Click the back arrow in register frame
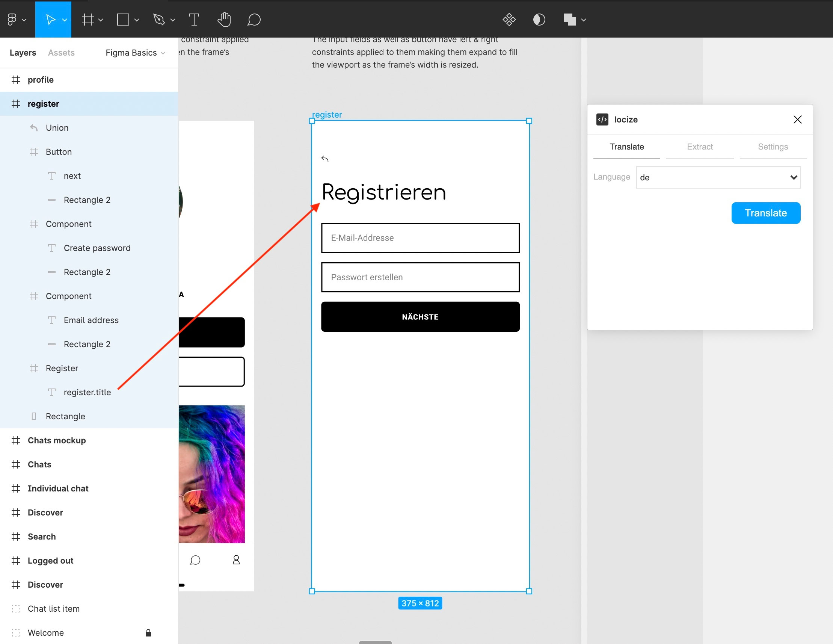The width and height of the screenshot is (833, 644). coord(325,159)
